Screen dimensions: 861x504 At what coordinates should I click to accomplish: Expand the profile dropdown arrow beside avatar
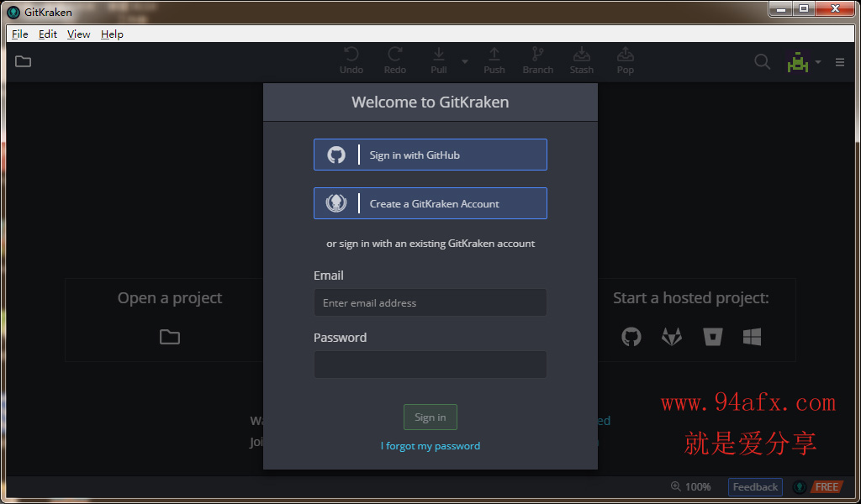coord(818,62)
